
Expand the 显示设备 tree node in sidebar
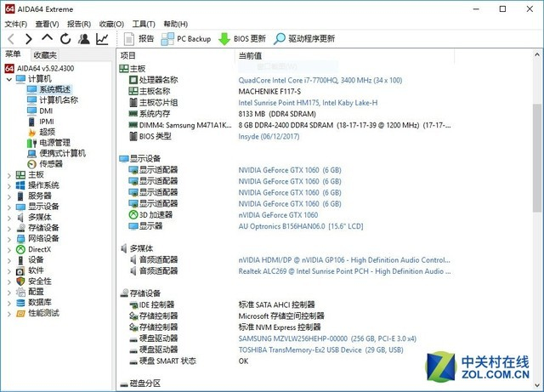tap(9, 207)
